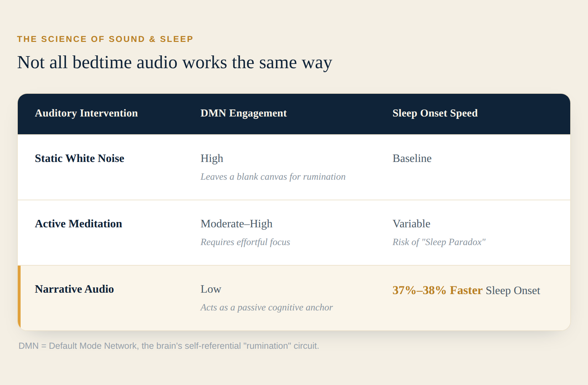Viewport: 588px width, 385px height.
Task: Click the 'Low' DMN engagement value
Action: [211, 289]
